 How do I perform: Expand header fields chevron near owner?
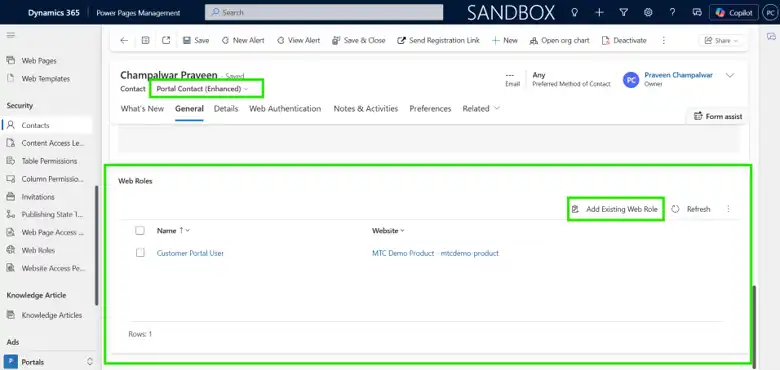pyautogui.click(x=730, y=76)
